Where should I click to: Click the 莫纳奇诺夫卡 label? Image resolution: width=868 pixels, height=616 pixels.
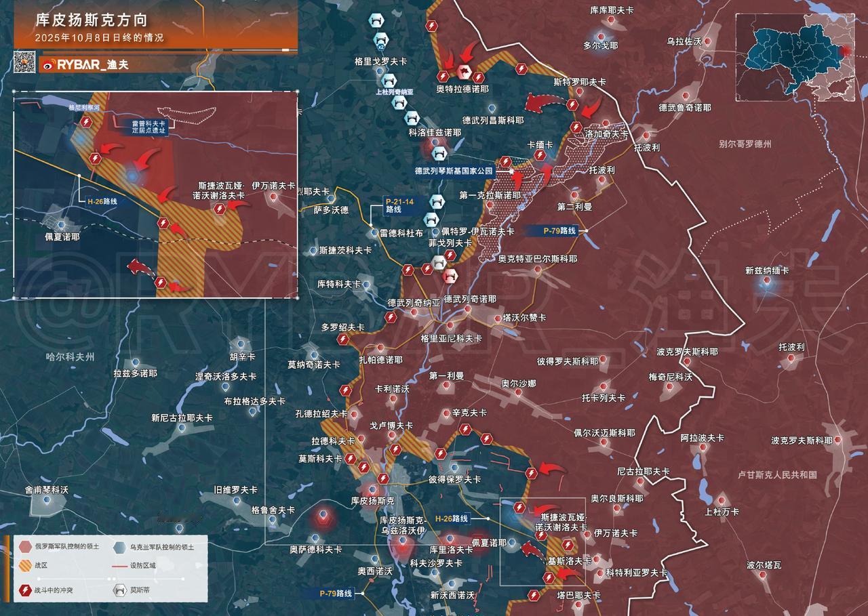(x=314, y=365)
